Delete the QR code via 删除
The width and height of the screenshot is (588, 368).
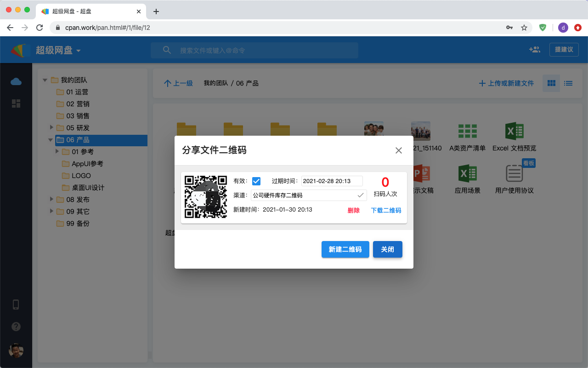pyautogui.click(x=353, y=210)
